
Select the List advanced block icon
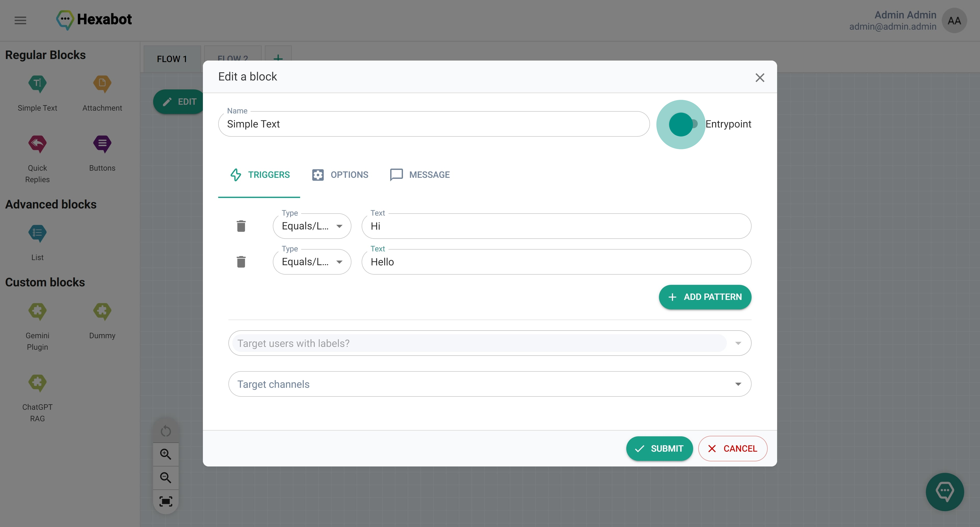point(37,233)
